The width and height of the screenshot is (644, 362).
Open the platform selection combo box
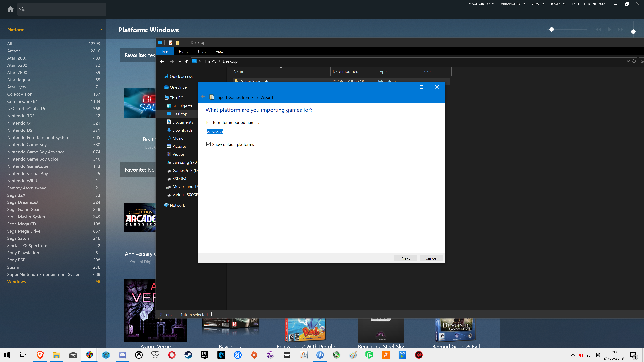308,132
